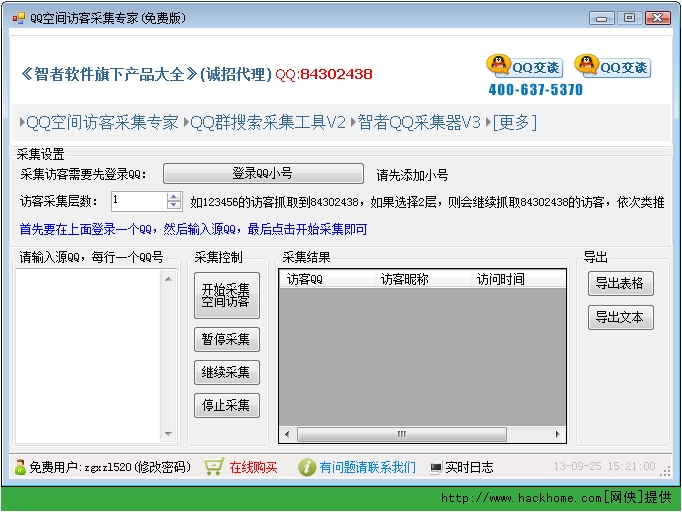Click the user lock icon in status bar

20,467
